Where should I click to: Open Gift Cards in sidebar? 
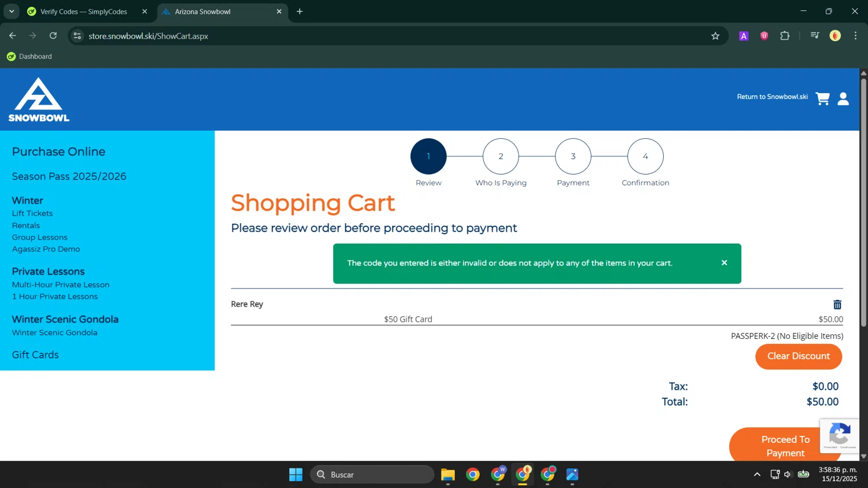click(x=35, y=355)
